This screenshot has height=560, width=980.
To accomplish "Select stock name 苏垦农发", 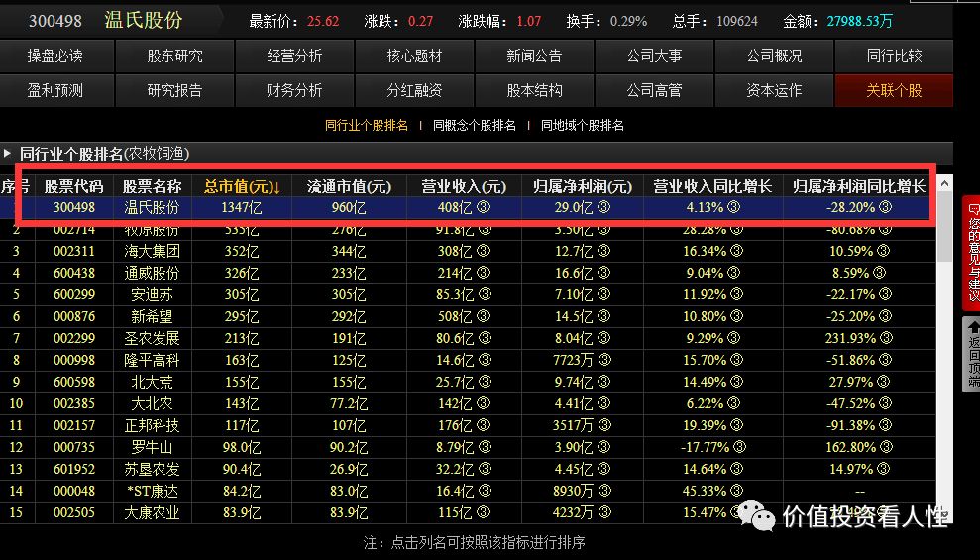I will 152,470.
